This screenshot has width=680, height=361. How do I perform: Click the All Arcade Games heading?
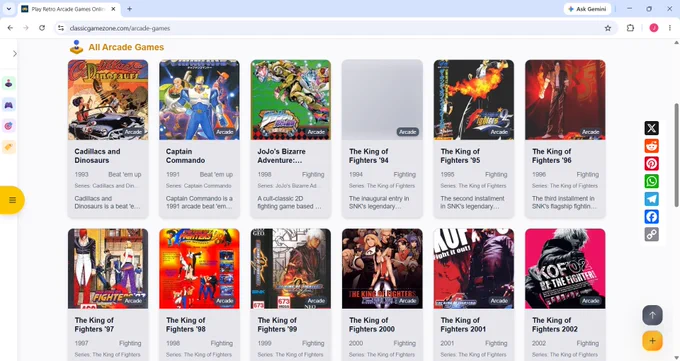click(x=126, y=47)
